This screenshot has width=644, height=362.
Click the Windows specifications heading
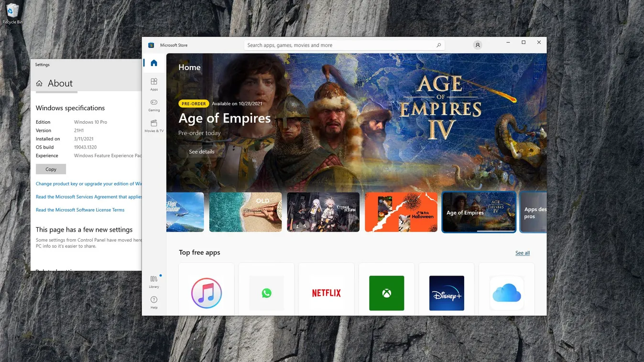click(x=70, y=108)
